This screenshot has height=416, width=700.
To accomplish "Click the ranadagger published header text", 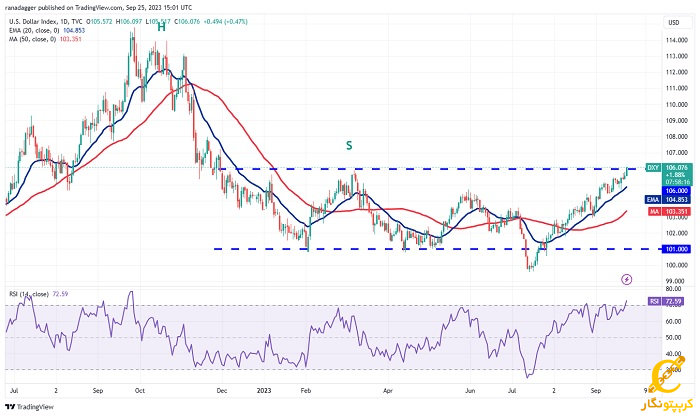I will click(x=99, y=8).
